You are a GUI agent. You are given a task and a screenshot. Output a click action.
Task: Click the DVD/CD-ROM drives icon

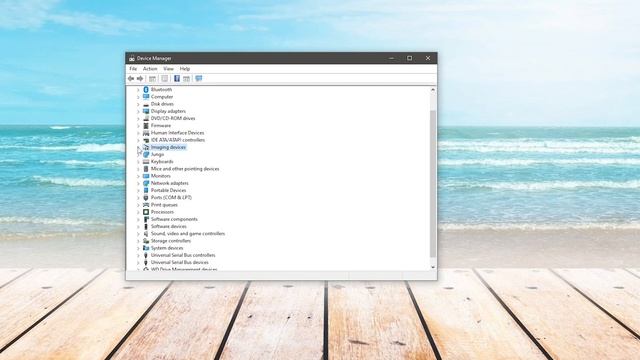[146, 118]
